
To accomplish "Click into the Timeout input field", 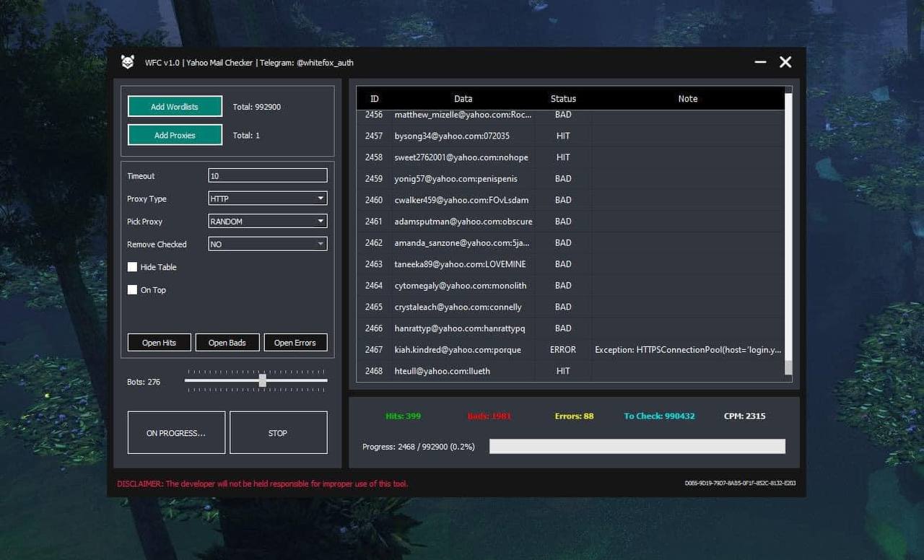I will pyautogui.click(x=268, y=175).
